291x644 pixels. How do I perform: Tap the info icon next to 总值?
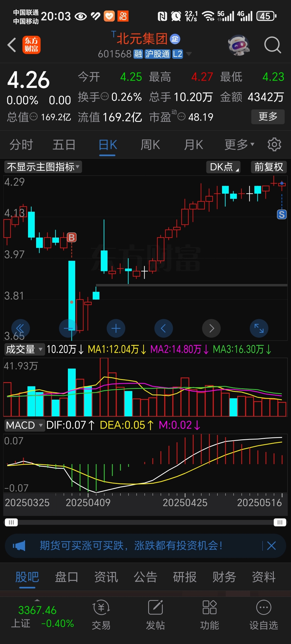tap(33, 117)
